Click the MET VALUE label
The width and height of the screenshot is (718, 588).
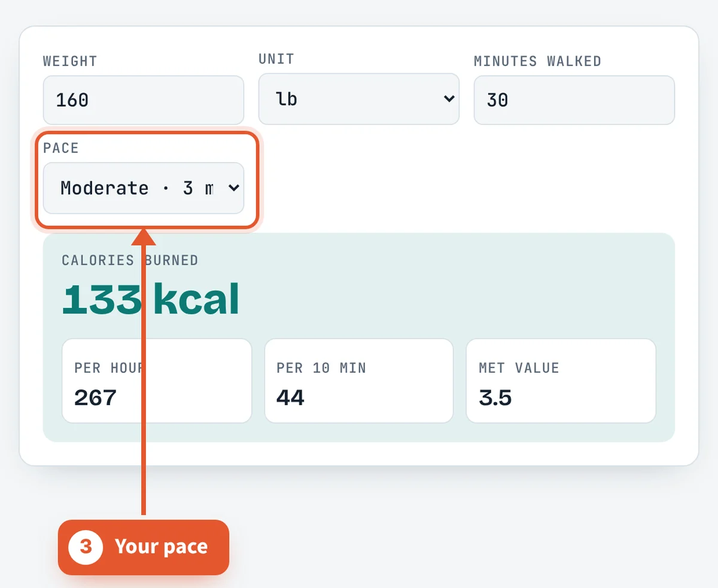[x=519, y=368]
